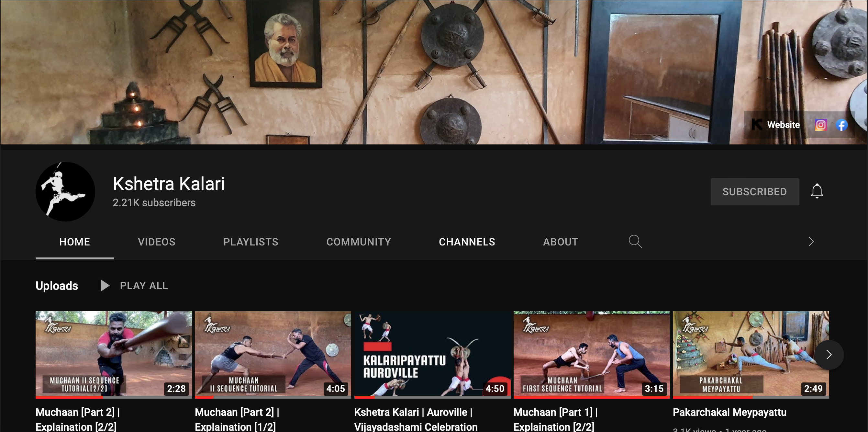Click the Uploads section heading

coord(57,286)
